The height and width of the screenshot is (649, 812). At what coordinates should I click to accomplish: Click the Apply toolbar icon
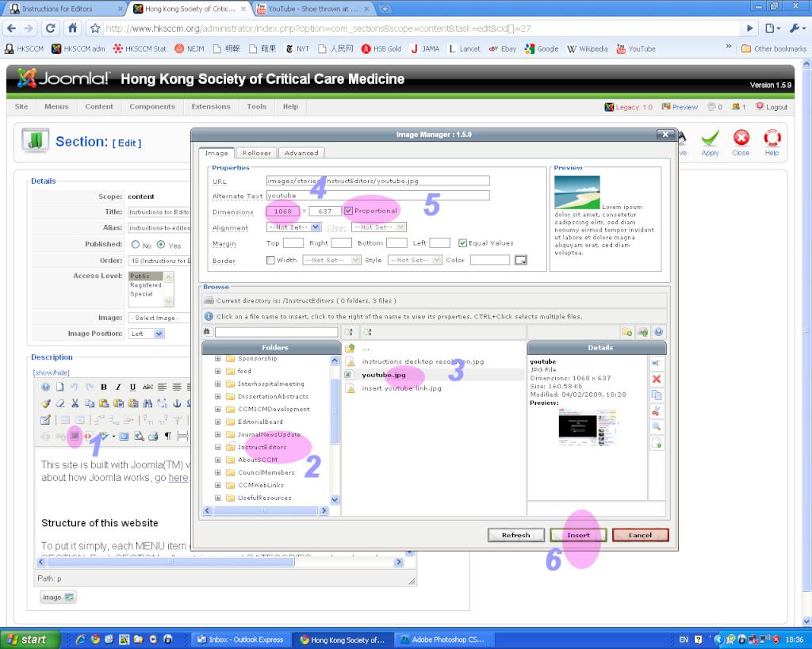(710, 143)
